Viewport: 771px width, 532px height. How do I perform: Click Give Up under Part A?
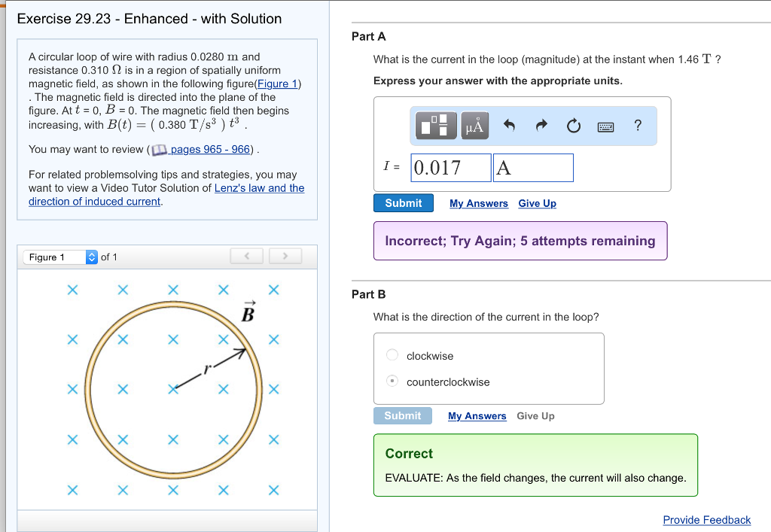(x=537, y=203)
